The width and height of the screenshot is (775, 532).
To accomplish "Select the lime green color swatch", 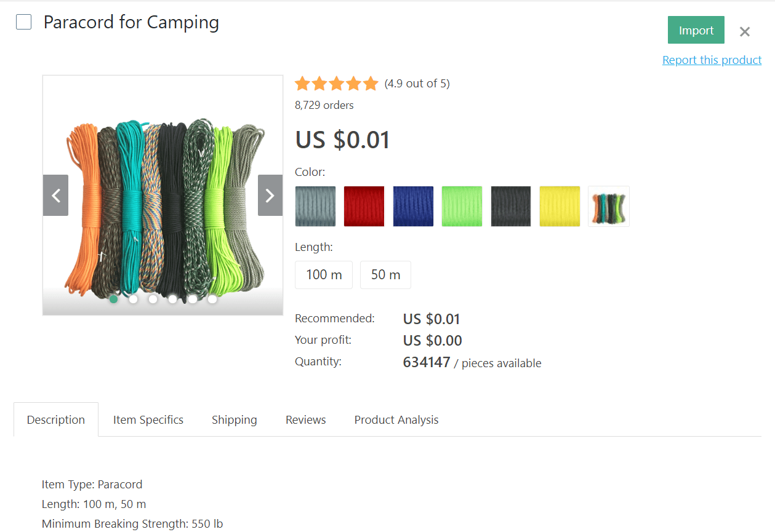I will click(462, 207).
